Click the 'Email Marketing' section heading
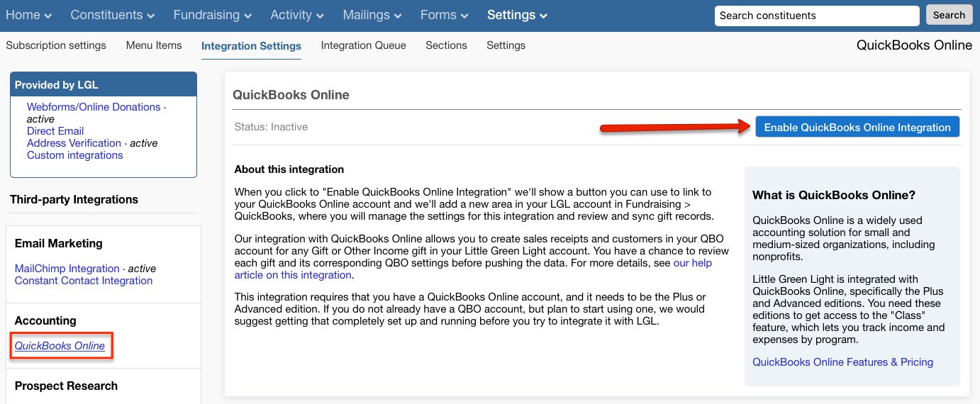The width and height of the screenshot is (980, 404). [59, 243]
